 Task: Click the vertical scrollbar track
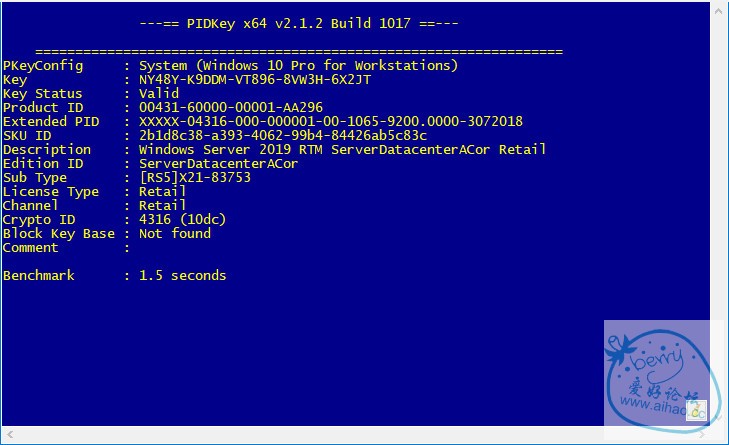(x=720, y=200)
